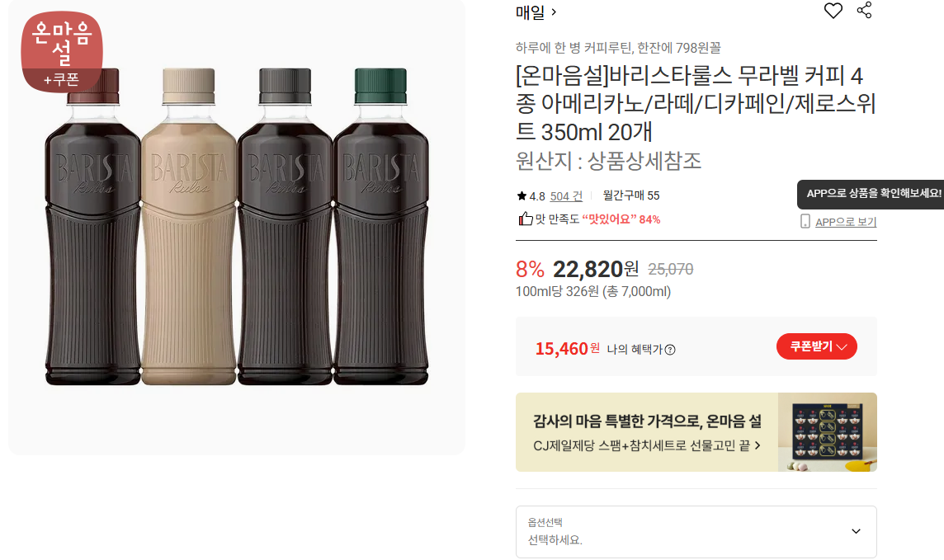Click the star rating icon
944x560 pixels.
point(522,196)
